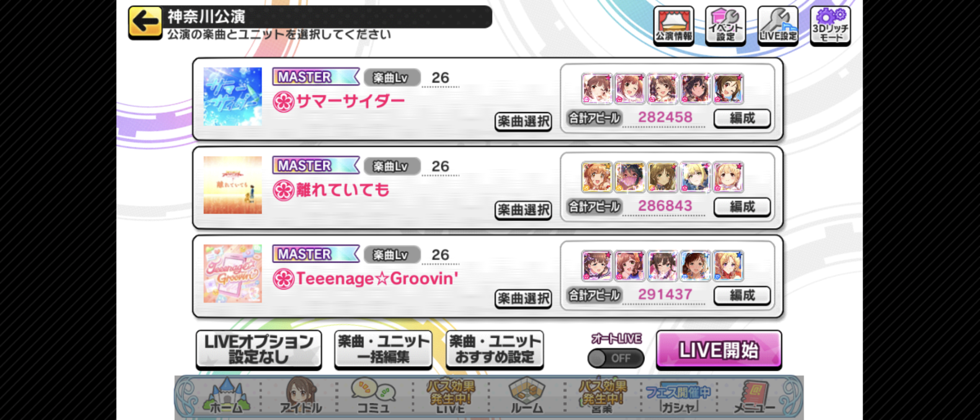
Task: Click 楽曲選択 for 離れていても
Action: coord(523,210)
